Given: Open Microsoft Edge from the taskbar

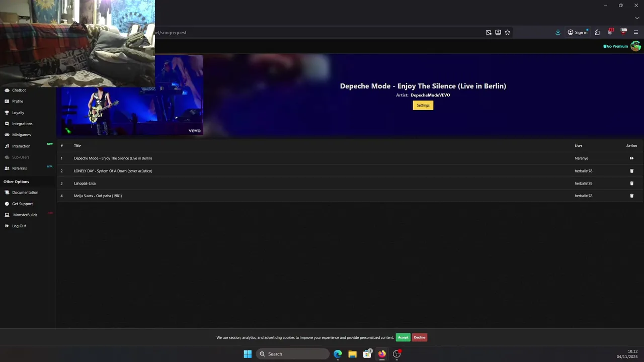Looking at the screenshot, I should (x=338, y=354).
